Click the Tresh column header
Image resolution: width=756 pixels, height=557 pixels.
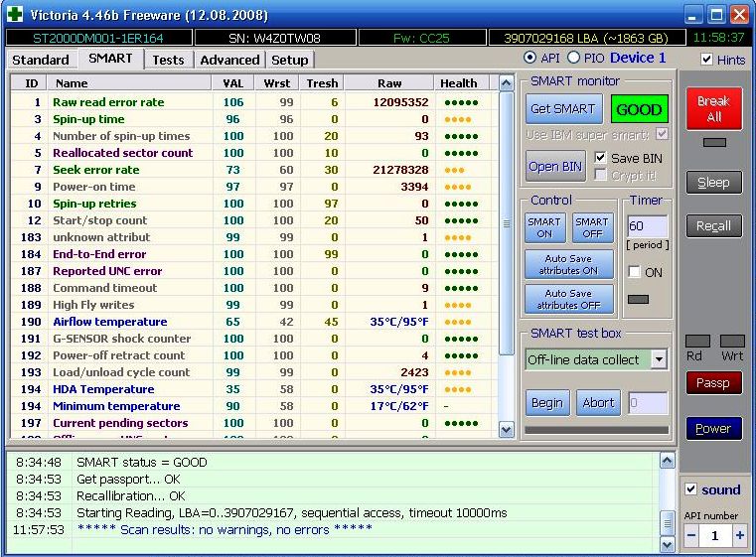(x=322, y=83)
